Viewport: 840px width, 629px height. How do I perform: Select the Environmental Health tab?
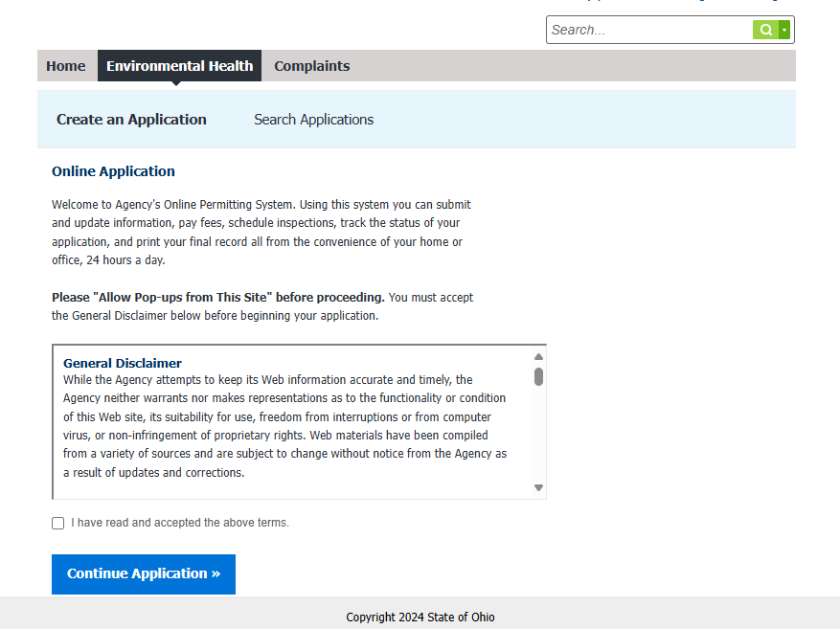pos(179,66)
